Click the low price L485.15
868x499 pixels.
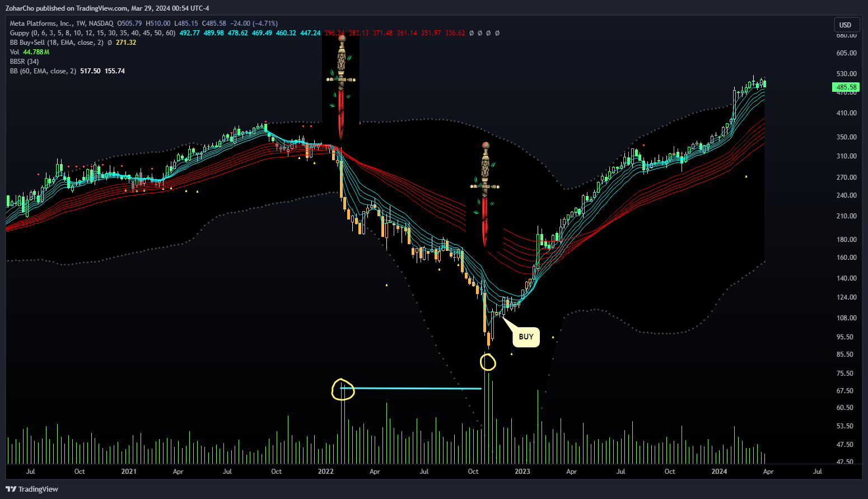(x=186, y=24)
